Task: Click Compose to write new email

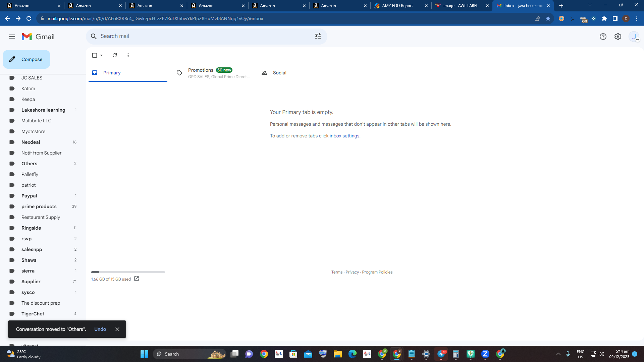Action: click(26, 59)
